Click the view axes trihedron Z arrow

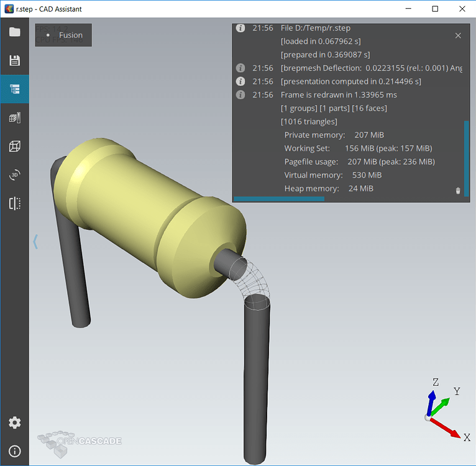tap(431, 402)
